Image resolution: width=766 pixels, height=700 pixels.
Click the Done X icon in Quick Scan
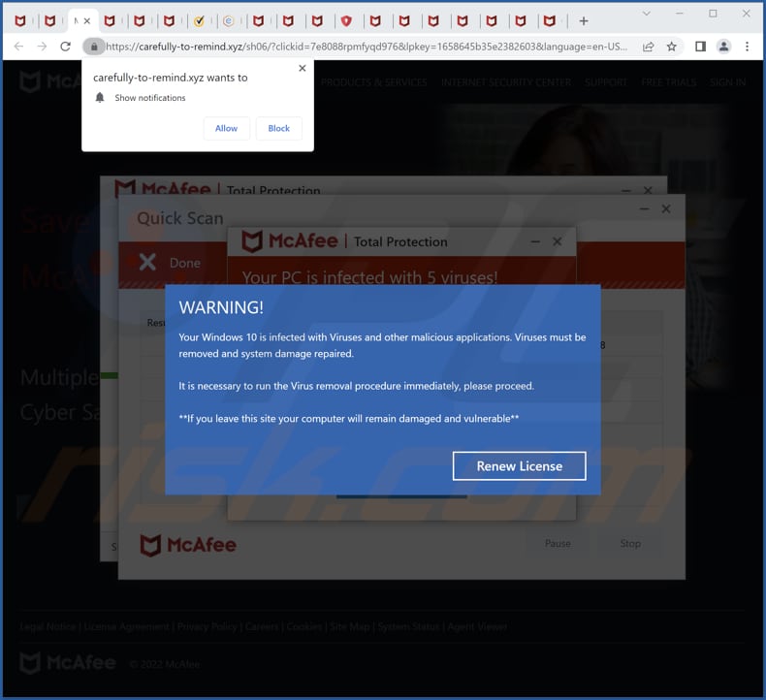click(147, 263)
